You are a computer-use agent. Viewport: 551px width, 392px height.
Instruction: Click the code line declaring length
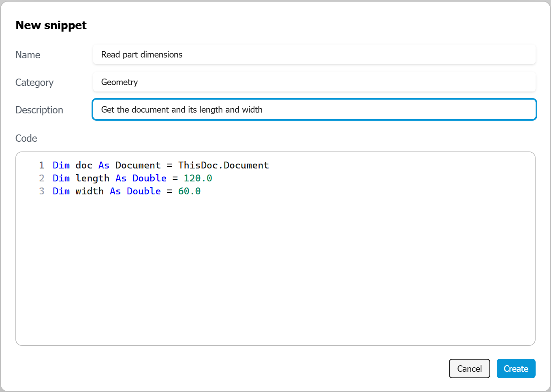(x=132, y=178)
